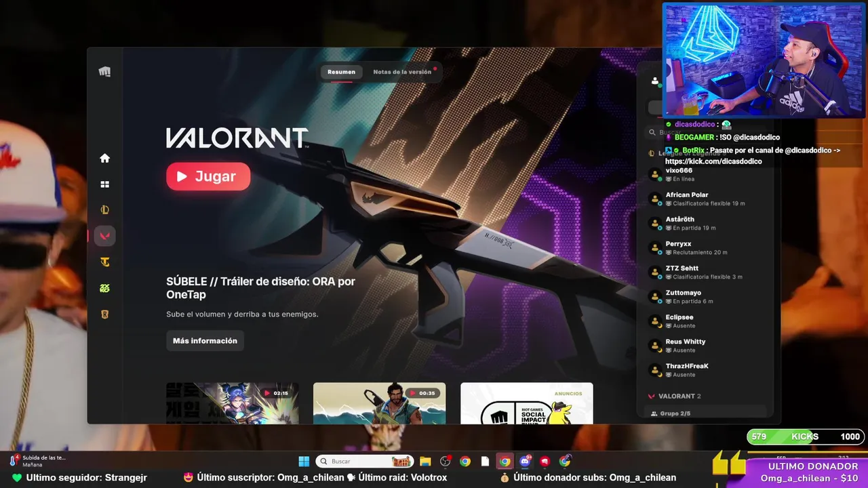Click Zuttomayo avatar icon
Image resolution: width=868 pixels, height=488 pixels.
pyautogui.click(x=655, y=296)
